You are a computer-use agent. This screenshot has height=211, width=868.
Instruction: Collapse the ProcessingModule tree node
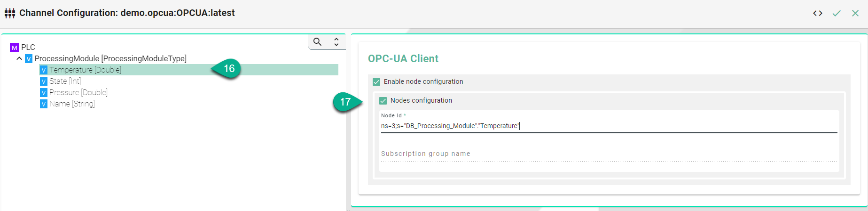[19, 58]
